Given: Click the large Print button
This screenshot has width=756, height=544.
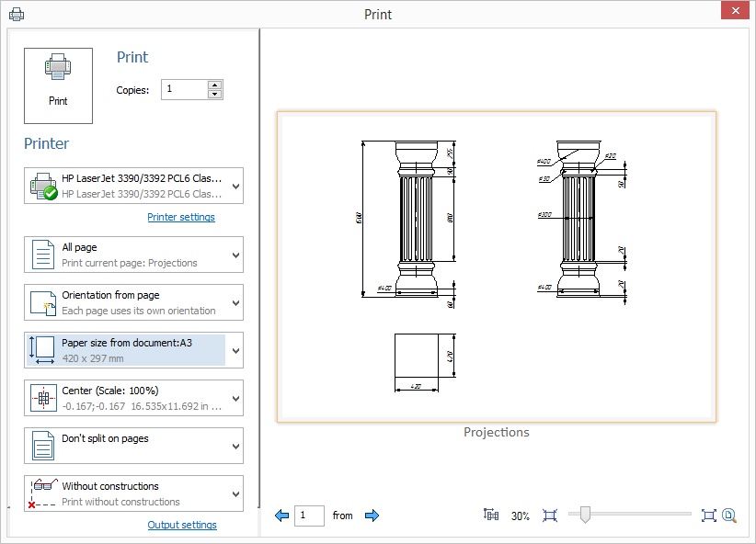Looking at the screenshot, I should [58, 85].
